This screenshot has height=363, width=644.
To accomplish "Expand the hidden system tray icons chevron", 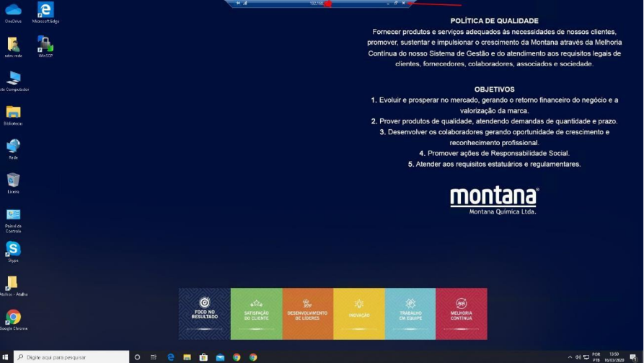I will [570, 357].
